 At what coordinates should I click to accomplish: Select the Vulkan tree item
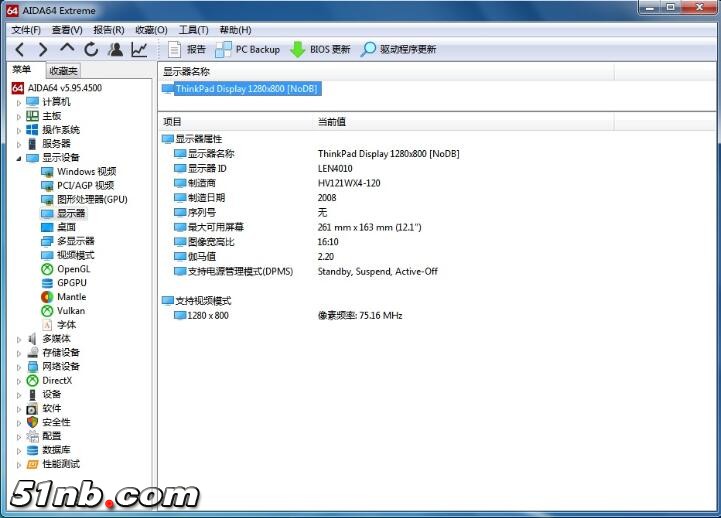pyautogui.click(x=70, y=311)
